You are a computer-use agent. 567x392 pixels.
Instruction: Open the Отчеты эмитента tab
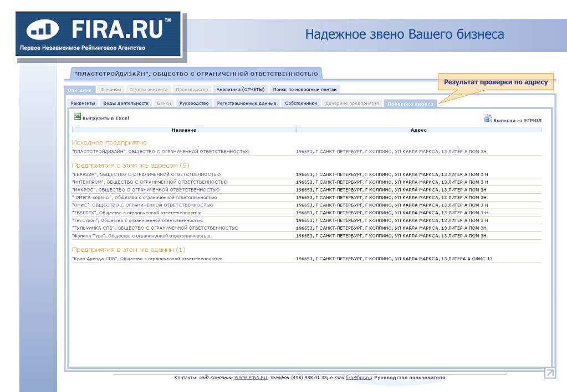pos(148,90)
